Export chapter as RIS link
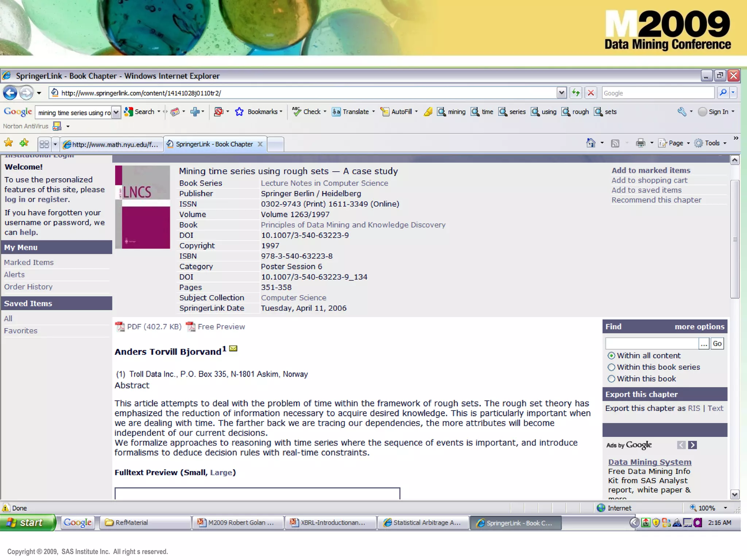Image resolution: width=747 pixels, height=560 pixels. 694,408
